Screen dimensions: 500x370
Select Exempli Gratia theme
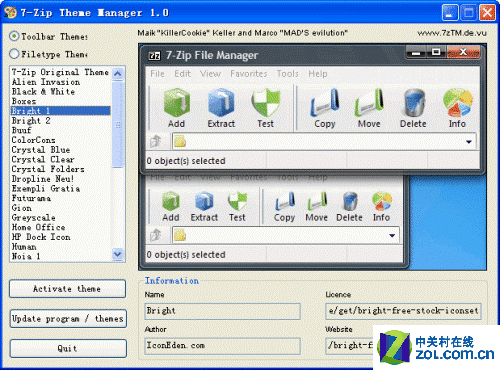[x=60, y=188]
